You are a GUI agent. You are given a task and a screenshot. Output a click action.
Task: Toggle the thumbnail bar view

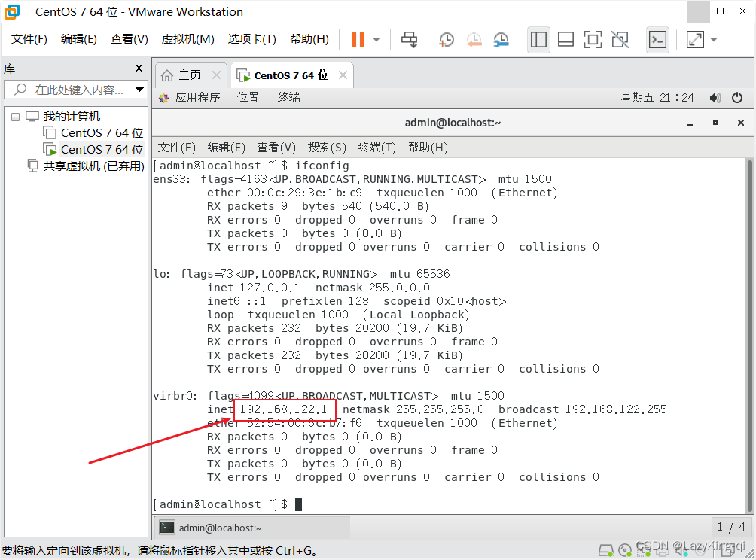click(x=565, y=40)
